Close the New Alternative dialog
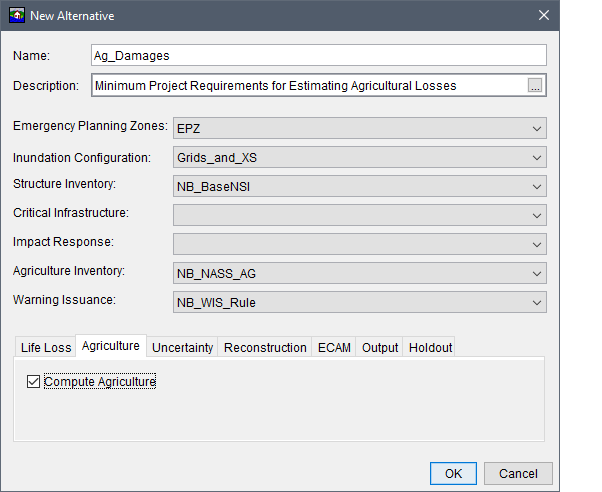The width and height of the screenshot is (602, 492). [544, 15]
